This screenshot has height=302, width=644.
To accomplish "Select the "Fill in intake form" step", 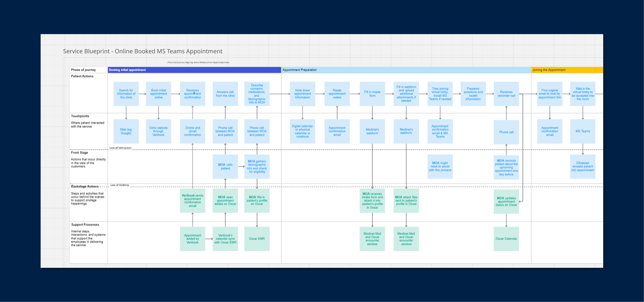I will pyautogui.click(x=372, y=94).
